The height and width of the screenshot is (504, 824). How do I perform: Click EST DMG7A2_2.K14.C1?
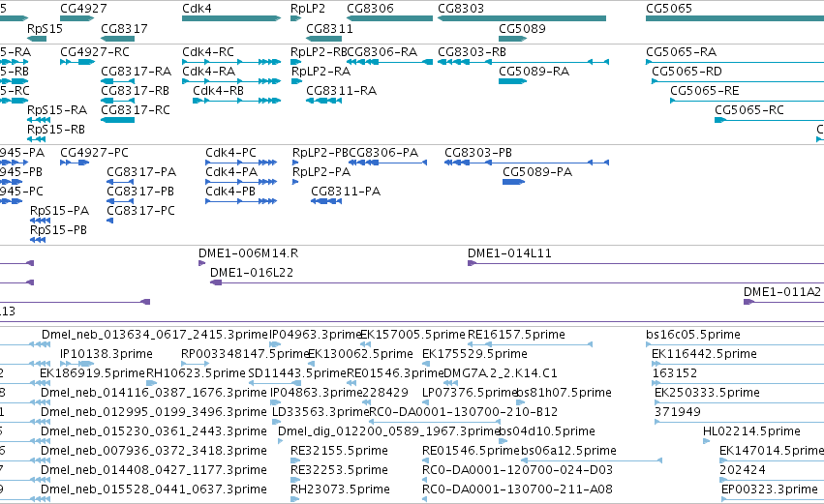point(501,373)
